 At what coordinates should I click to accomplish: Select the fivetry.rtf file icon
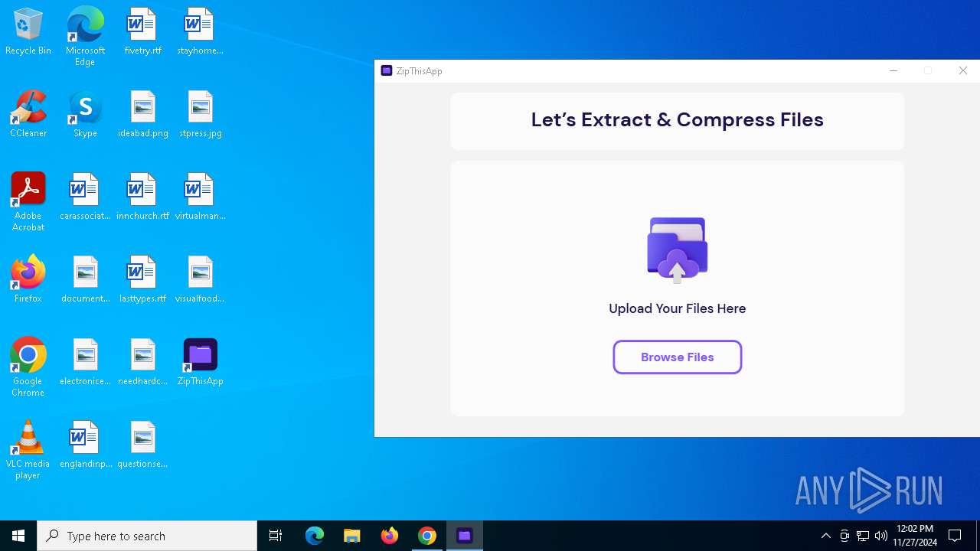(142, 32)
